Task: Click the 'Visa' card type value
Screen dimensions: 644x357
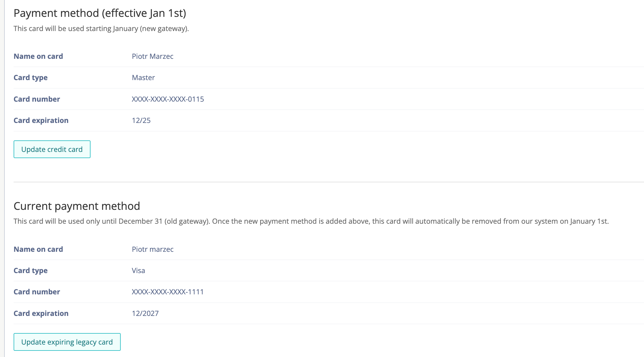Action: [138, 271]
